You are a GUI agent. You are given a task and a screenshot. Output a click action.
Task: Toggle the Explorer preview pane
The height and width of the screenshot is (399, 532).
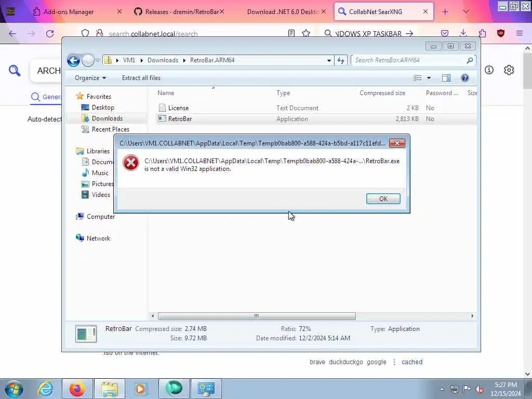point(446,78)
